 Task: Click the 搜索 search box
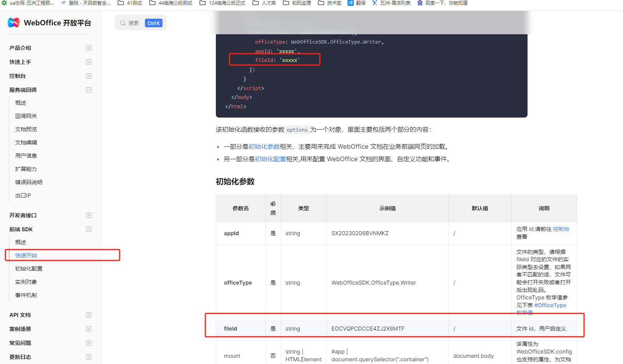141,23
